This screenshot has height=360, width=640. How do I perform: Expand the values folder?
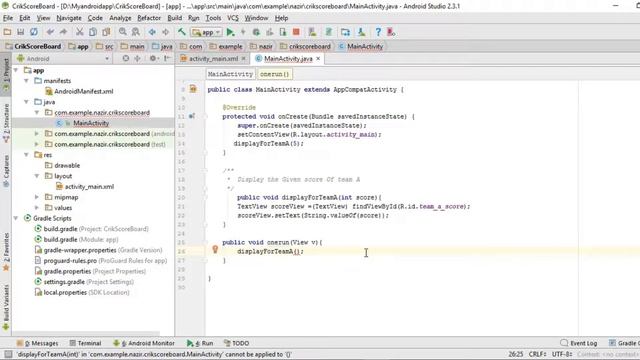coord(37,208)
